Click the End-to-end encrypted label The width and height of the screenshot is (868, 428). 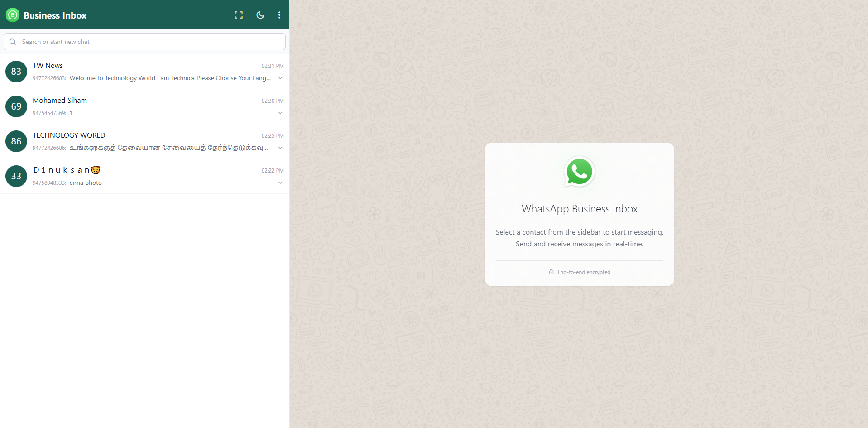coord(583,272)
